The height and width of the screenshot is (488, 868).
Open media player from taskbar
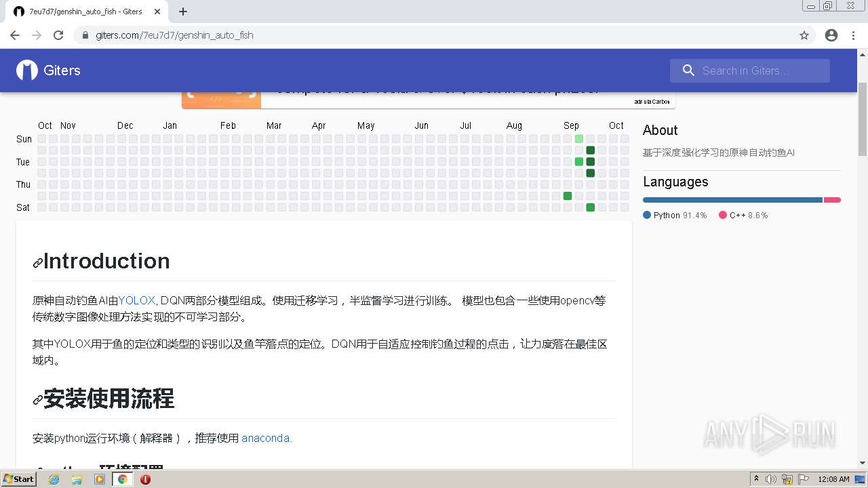[100, 479]
